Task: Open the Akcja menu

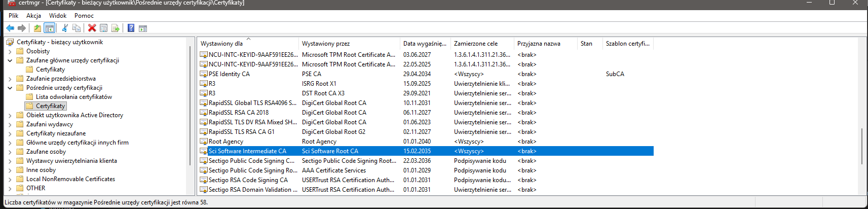Action: point(34,16)
